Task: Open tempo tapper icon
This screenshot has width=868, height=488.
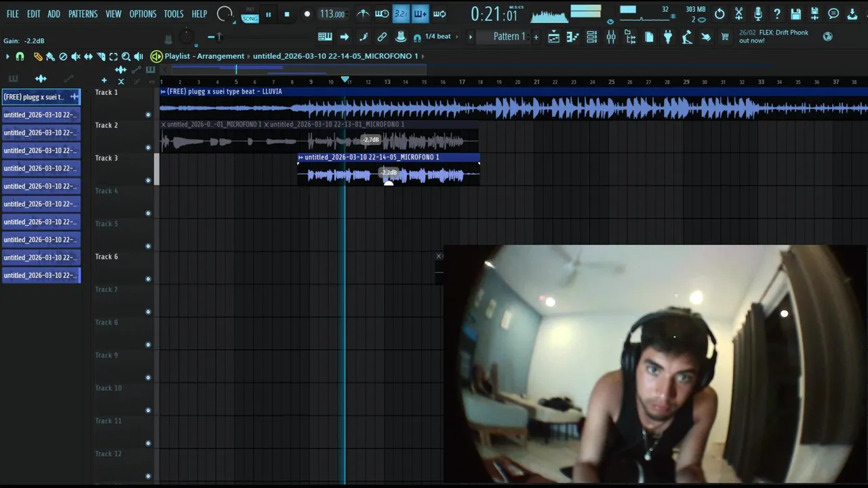Action: 687,37
